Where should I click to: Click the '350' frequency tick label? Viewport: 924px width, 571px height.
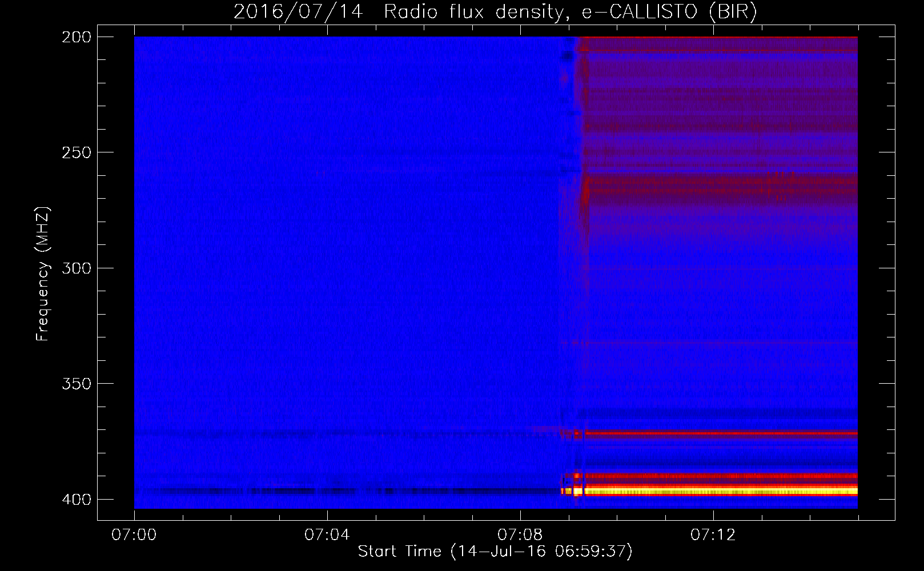point(76,384)
